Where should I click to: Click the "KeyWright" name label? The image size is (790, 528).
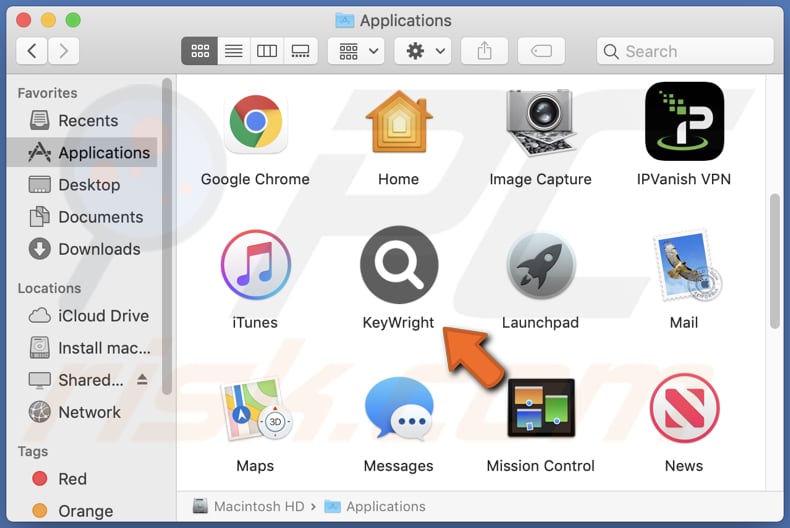[399, 322]
